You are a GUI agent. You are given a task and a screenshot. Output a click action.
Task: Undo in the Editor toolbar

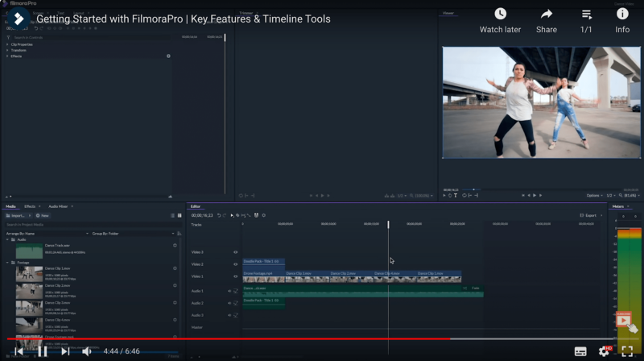(x=219, y=215)
